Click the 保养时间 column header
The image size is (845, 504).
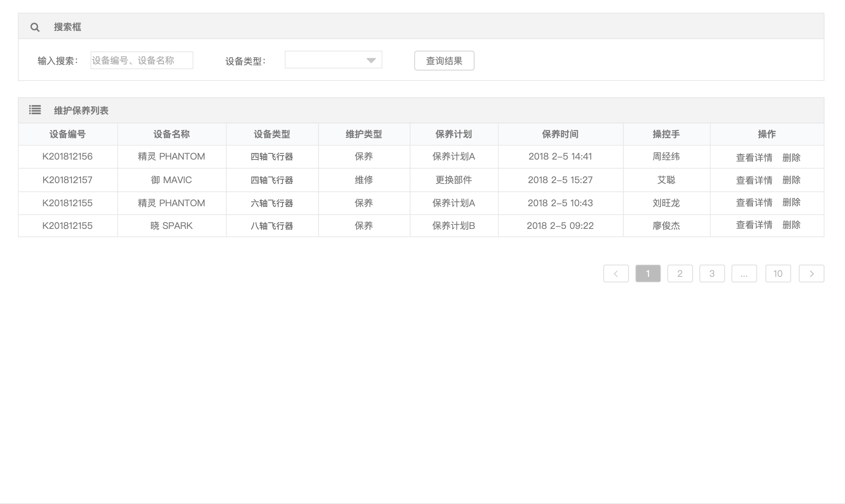click(560, 134)
